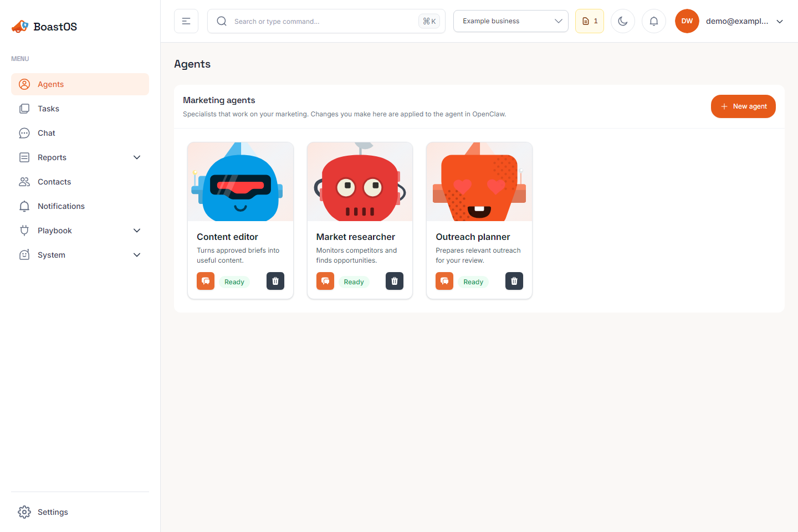Open Chat in the sidebar
The image size is (798, 532).
[80, 133]
